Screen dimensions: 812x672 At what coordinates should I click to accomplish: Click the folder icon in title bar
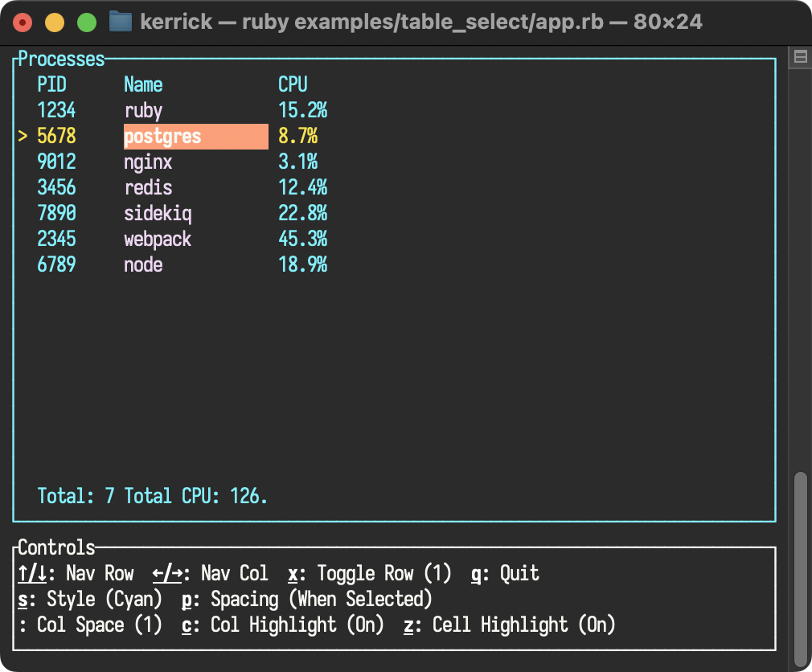click(x=120, y=22)
